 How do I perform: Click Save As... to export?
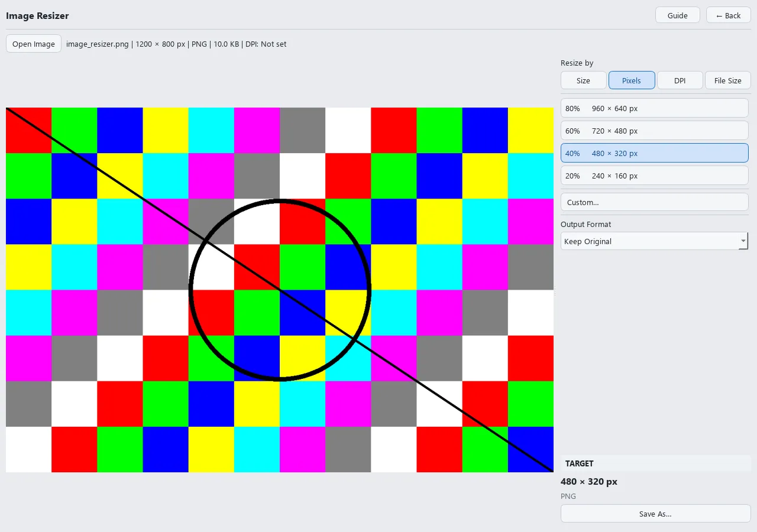(655, 514)
